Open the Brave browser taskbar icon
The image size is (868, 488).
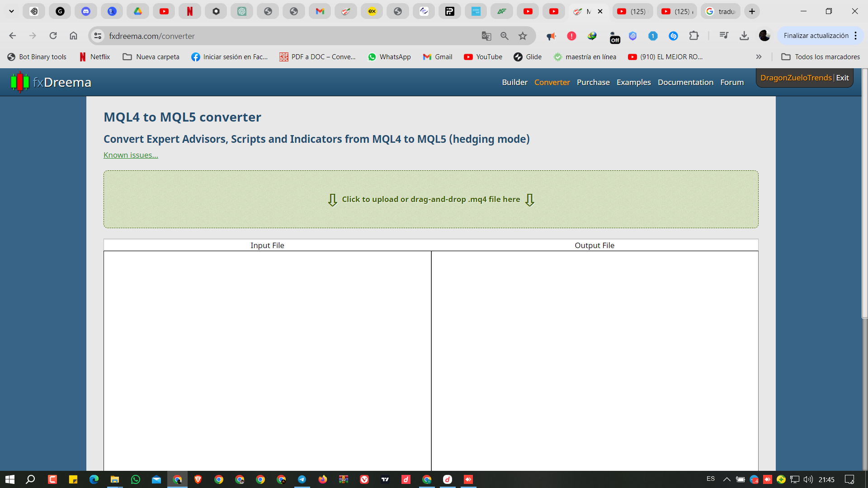point(198,479)
